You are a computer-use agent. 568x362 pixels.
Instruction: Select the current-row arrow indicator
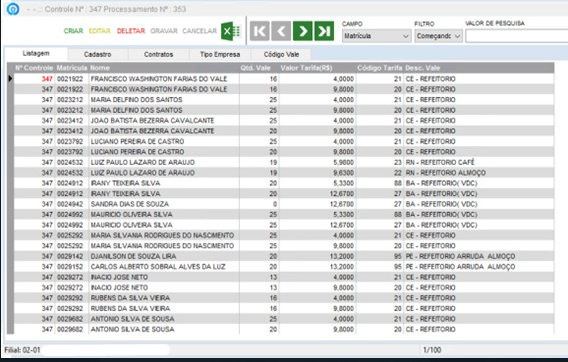click(x=10, y=79)
